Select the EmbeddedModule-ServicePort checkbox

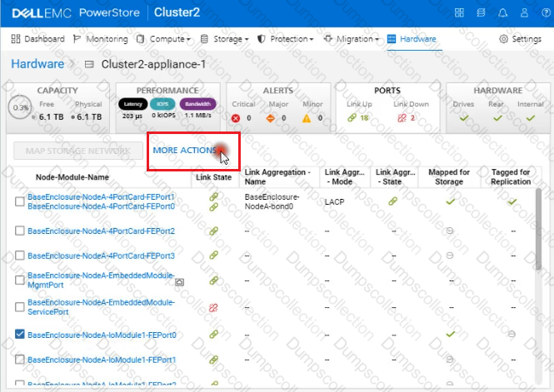(19, 307)
